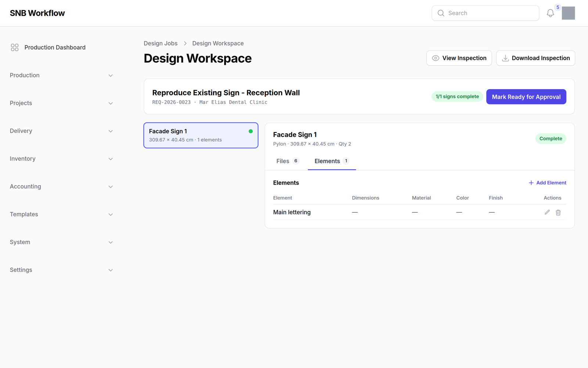The image size is (588, 368).
Task: Click the plus icon beside Add Element
Action: 531,183
